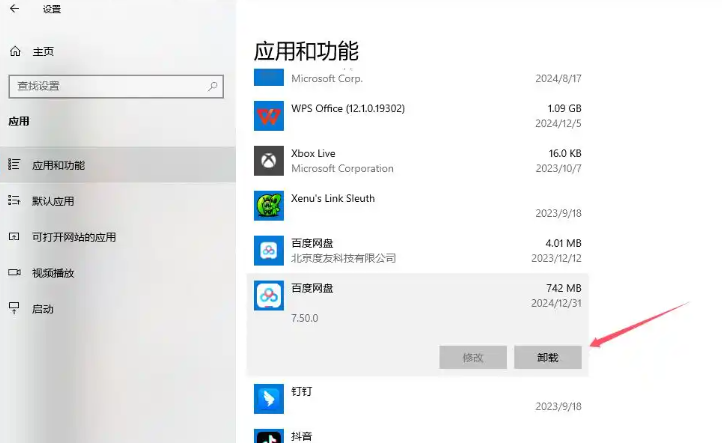Open the 主页 home icon

click(x=15, y=51)
